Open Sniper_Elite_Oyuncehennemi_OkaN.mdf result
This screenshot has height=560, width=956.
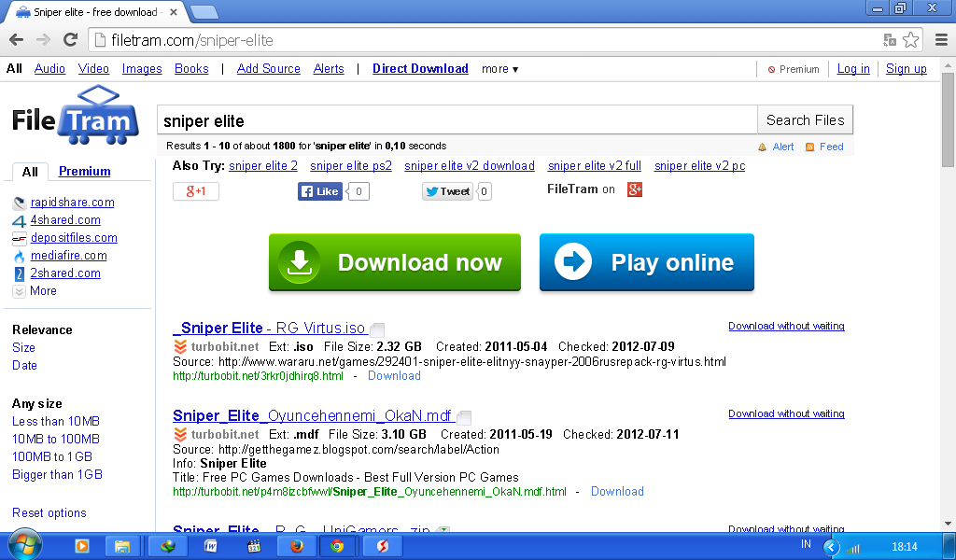[x=312, y=415]
